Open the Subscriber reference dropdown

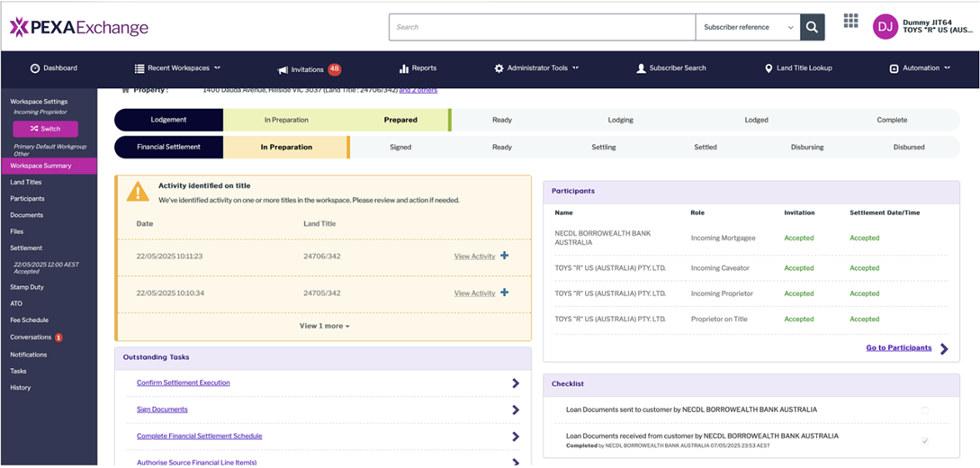[748, 28]
